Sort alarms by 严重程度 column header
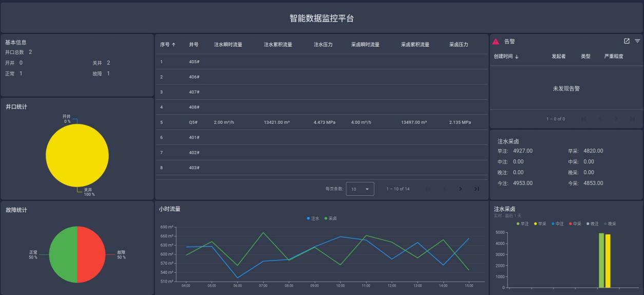This screenshot has height=295, width=644. pos(614,57)
